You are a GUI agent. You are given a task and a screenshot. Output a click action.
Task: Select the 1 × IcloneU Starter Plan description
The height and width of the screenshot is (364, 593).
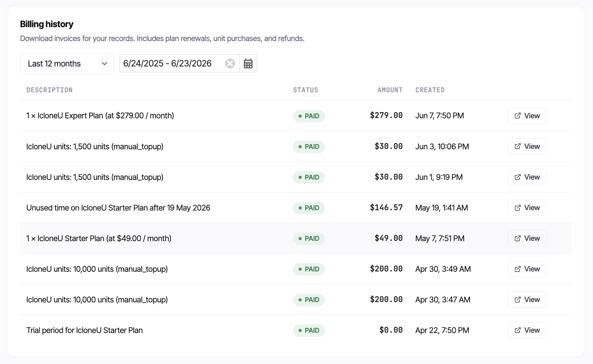click(x=99, y=238)
